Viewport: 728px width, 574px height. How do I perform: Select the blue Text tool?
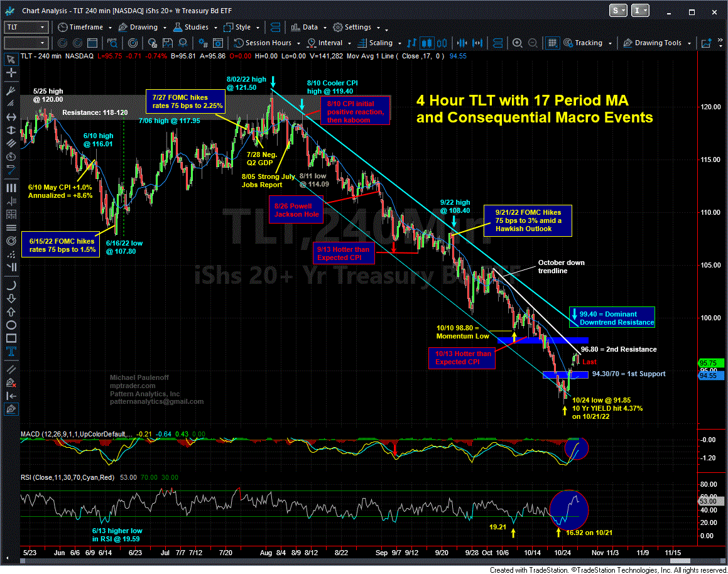click(11, 351)
